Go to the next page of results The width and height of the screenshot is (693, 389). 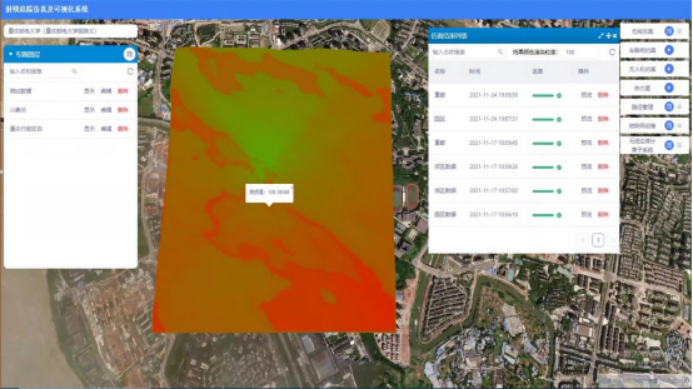[x=613, y=240]
